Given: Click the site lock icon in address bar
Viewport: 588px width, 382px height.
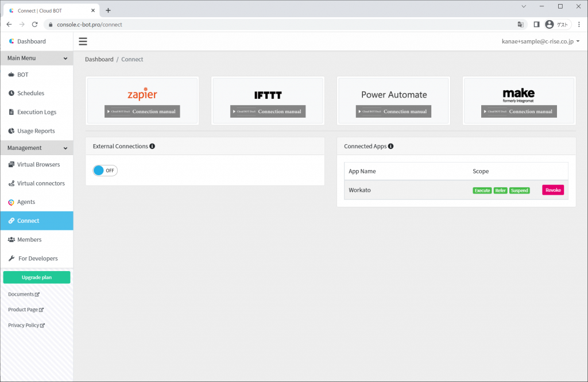Looking at the screenshot, I should point(51,25).
